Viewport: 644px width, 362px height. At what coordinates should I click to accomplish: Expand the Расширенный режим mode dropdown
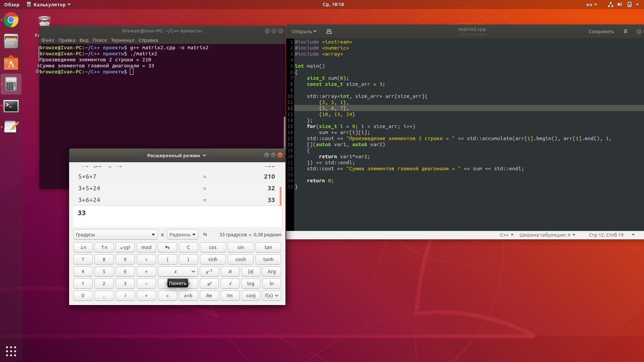[177, 155]
